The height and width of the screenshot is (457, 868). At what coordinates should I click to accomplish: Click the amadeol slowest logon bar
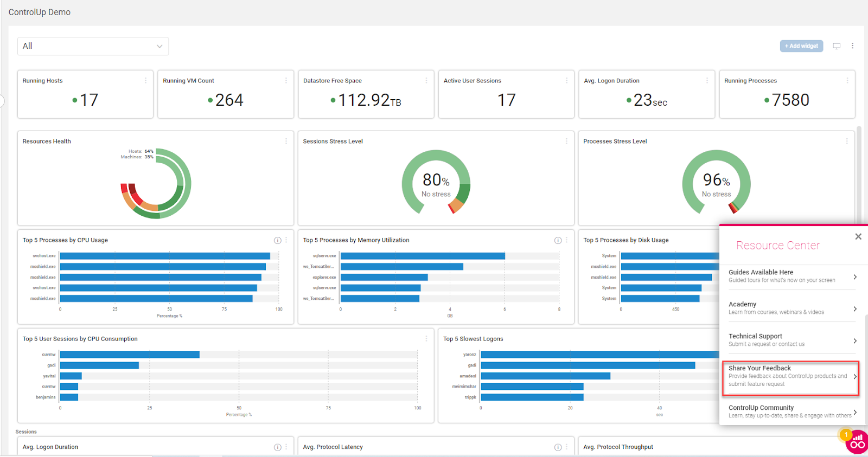tap(545, 376)
